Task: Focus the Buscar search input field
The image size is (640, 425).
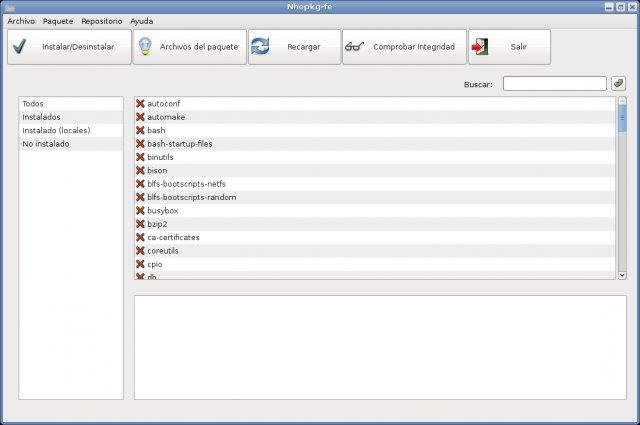Action: click(x=555, y=84)
